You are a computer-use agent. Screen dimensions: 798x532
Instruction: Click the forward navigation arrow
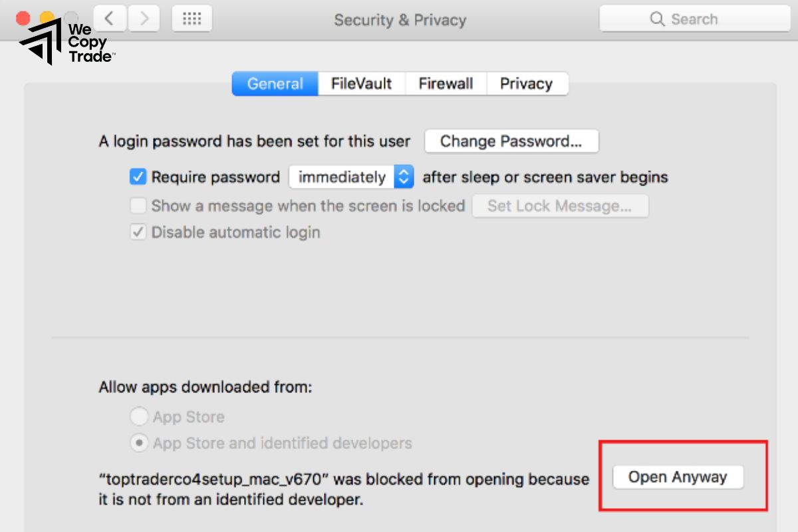point(144,19)
